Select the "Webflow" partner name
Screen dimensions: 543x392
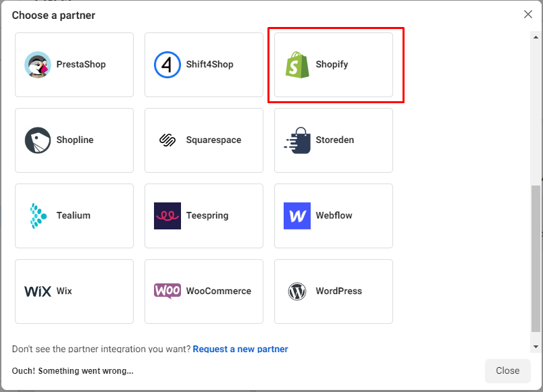[334, 215]
